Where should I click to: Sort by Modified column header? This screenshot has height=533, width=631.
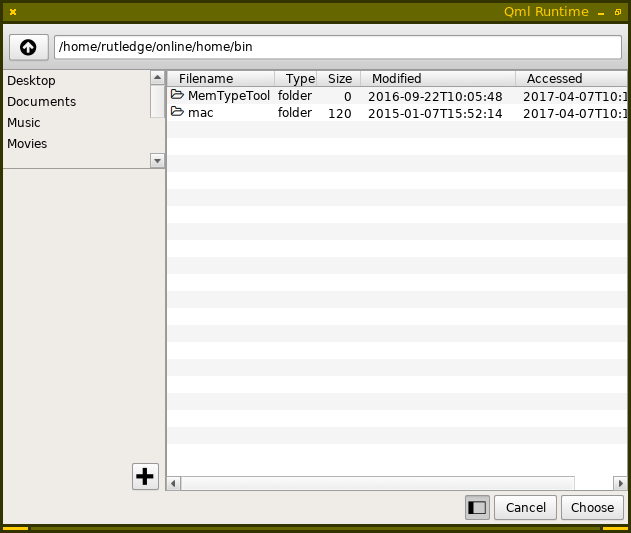397,78
